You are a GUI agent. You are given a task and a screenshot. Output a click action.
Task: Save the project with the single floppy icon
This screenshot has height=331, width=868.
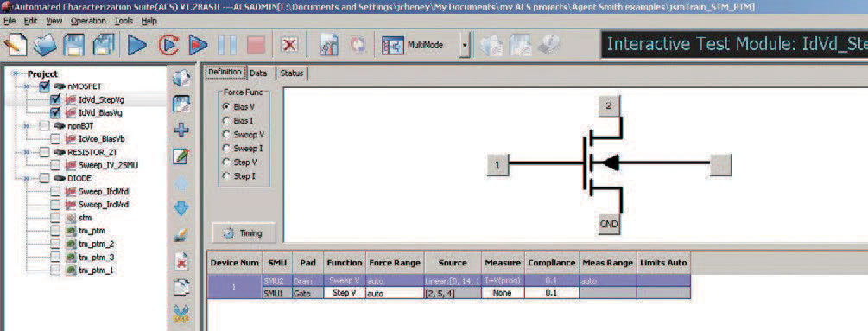73,45
